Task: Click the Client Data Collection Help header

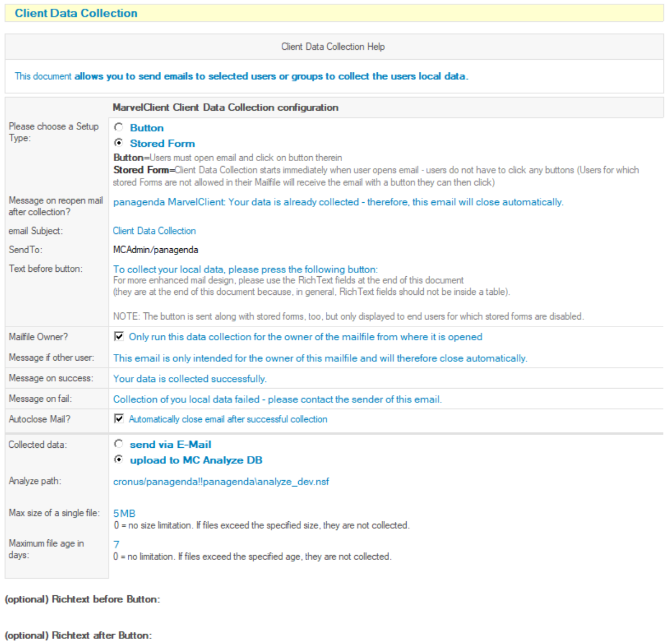Action: pyautogui.click(x=333, y=47)
